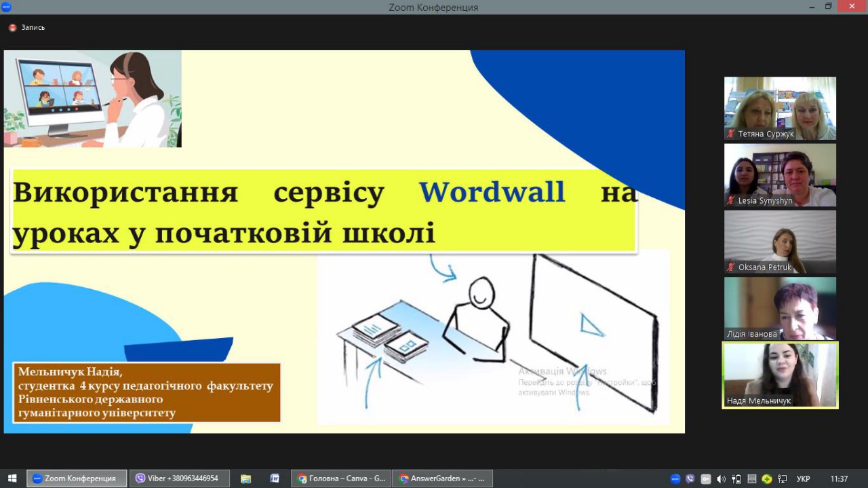This screenshot has height=488, width=868.
Task: Click the battery power icon in the tray
Action: pos(736,479)
